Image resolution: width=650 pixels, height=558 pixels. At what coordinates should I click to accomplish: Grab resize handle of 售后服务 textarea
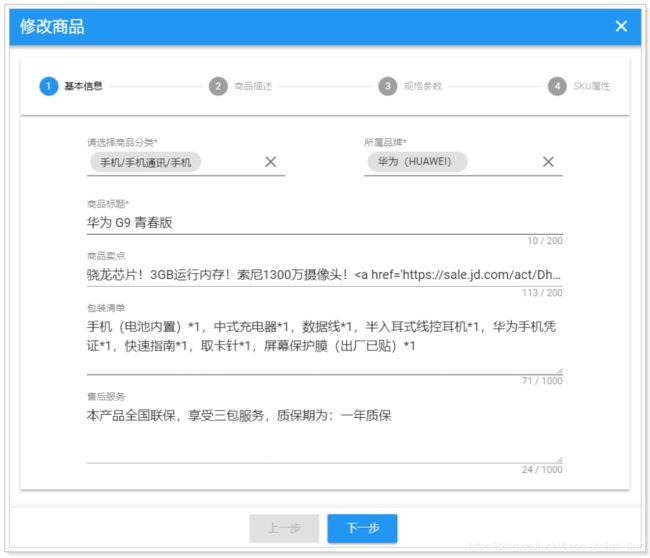click(559, 460)
